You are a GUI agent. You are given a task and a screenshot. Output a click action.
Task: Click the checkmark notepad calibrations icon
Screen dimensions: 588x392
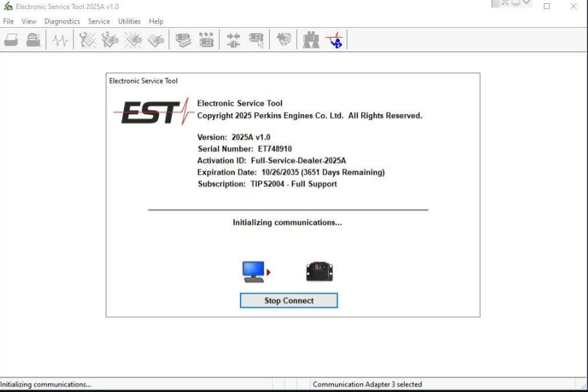156,40
